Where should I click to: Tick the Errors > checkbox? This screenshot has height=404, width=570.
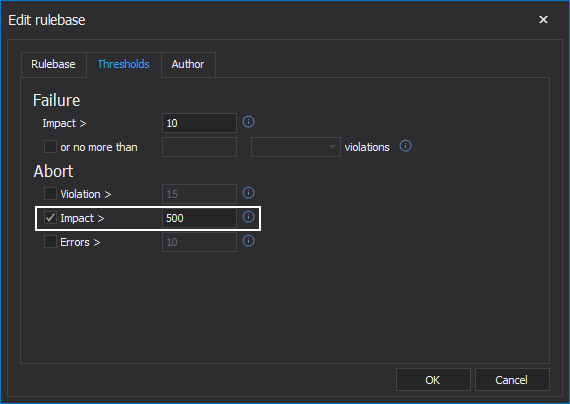[50, 241]
